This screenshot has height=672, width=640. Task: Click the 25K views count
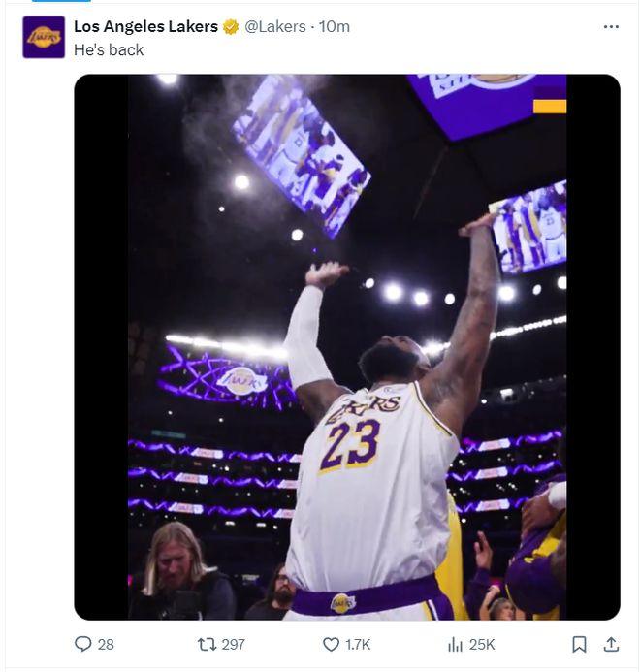(482, 644)
